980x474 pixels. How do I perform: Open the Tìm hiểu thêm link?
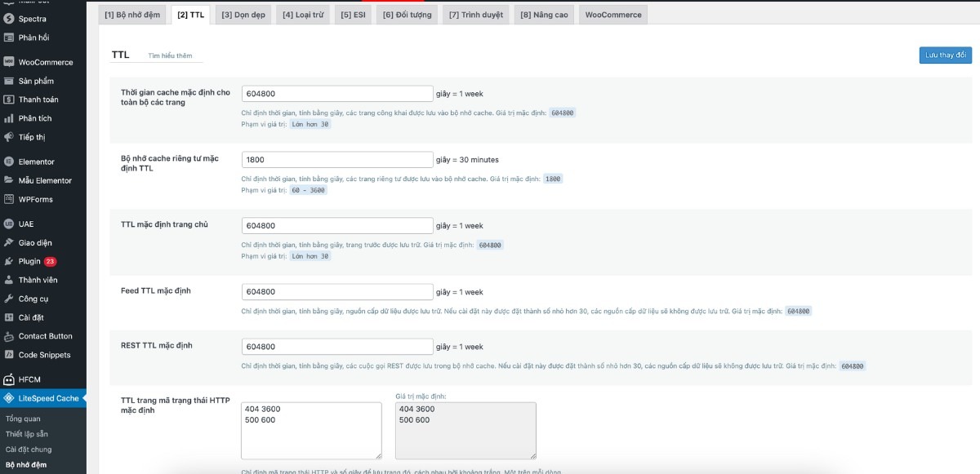point(170,55)
